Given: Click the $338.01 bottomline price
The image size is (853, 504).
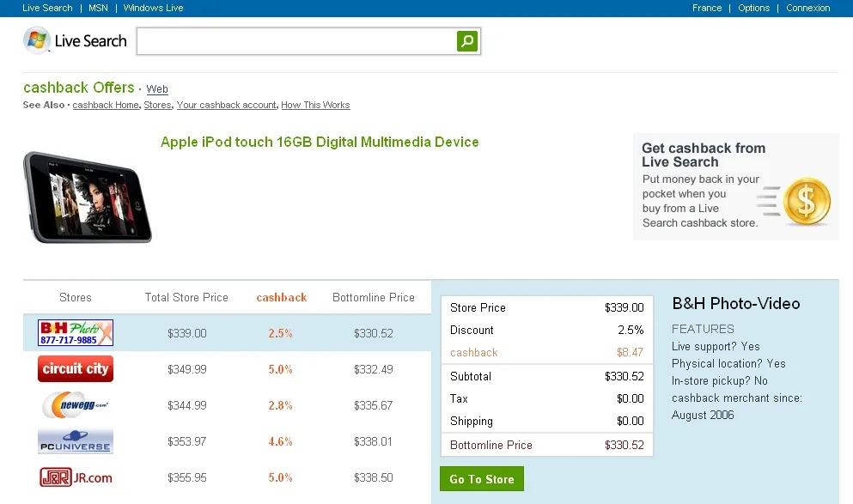Looking at the screenshot, I should point(373,441).
